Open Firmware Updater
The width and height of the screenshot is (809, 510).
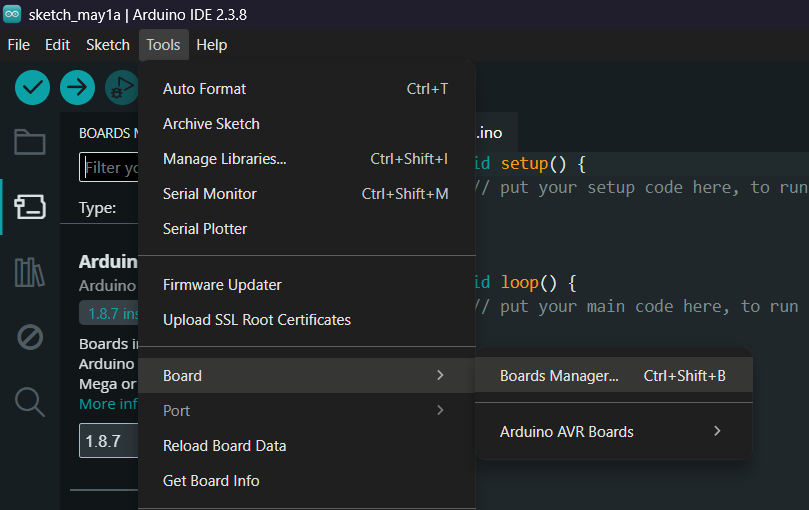306,285
